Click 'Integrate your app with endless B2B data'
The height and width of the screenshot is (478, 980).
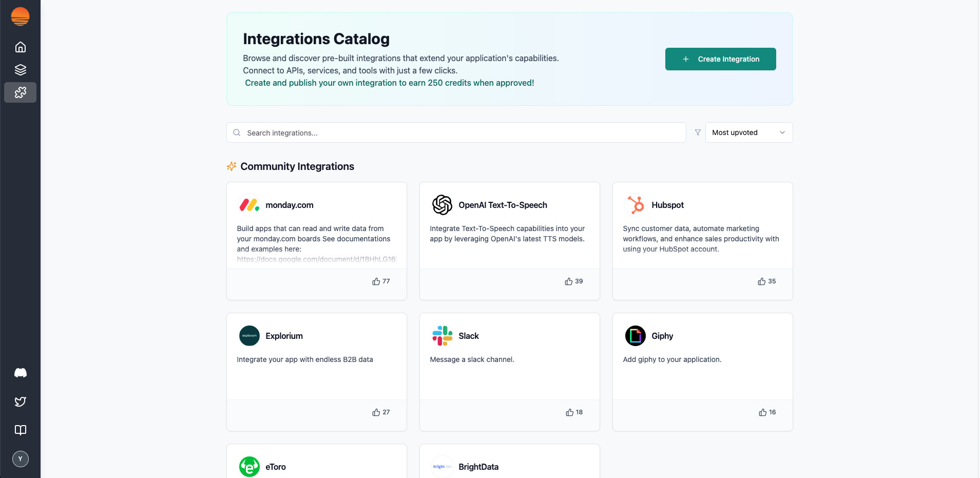point(305,359)
